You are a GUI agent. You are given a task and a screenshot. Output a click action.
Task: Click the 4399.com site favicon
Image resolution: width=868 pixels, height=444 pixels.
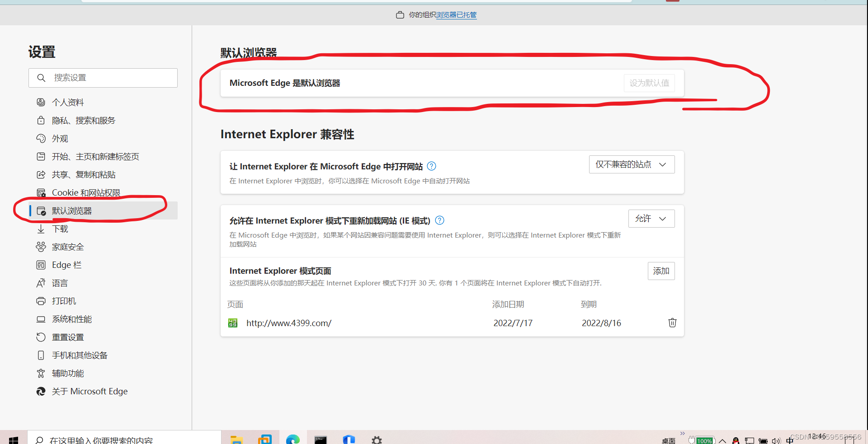(233, 323)
